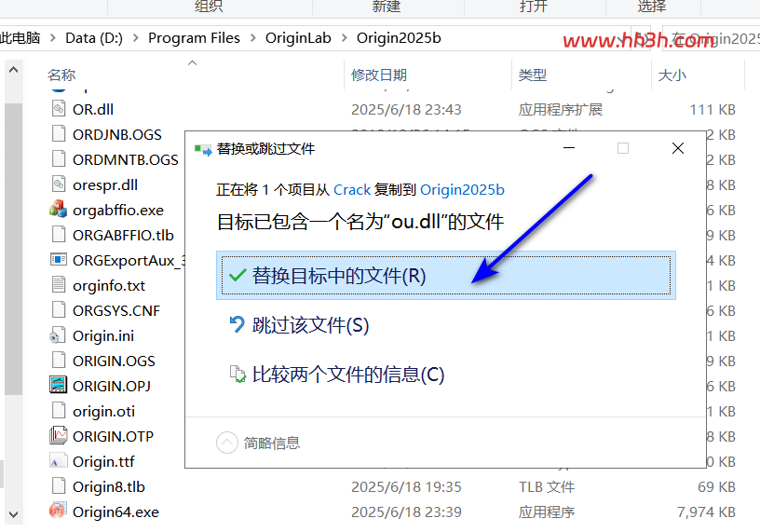Image resolution: width=760 pixels, height=532 pixels.
Task: Select file name Origin64.exe
Action: click(115, 512)
